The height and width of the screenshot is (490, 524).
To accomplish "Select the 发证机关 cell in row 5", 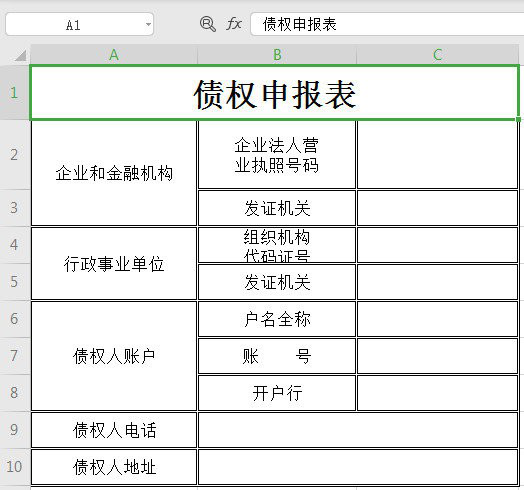I will [277, 282].
